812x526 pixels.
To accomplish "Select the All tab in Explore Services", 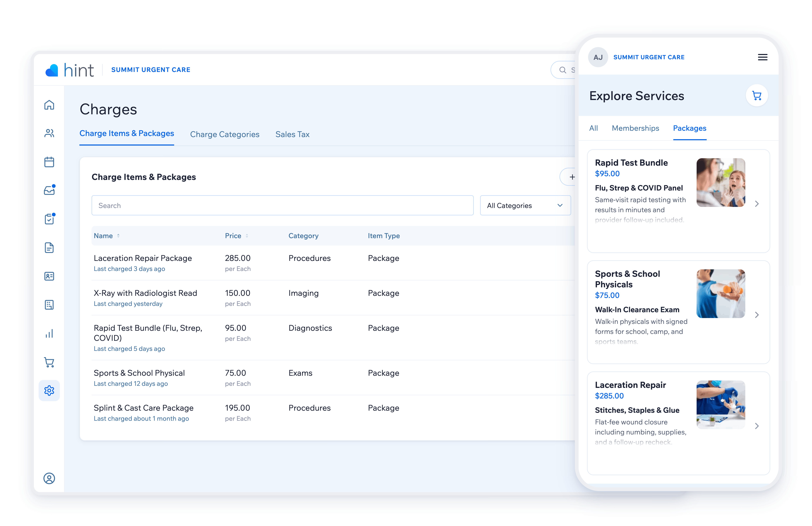I will (x=593, y=128).
